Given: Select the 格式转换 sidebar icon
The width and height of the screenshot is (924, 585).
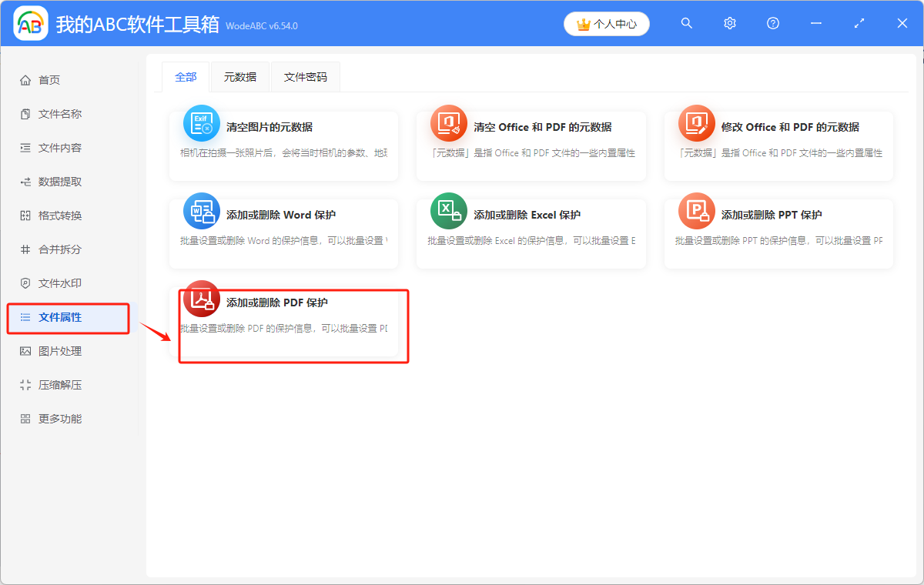Looking at the screenshot, I should (25, 216).
